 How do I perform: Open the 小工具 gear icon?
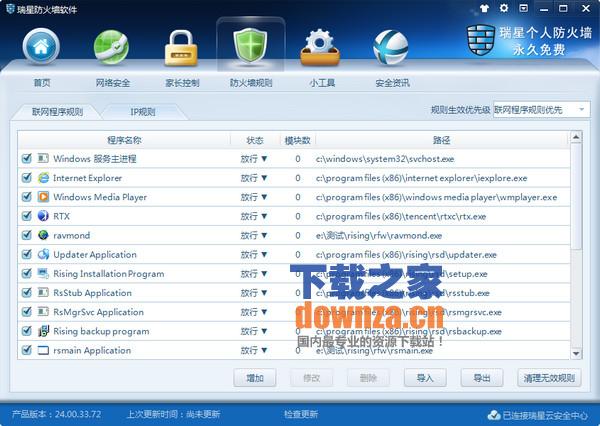click(x=320, y=47)
